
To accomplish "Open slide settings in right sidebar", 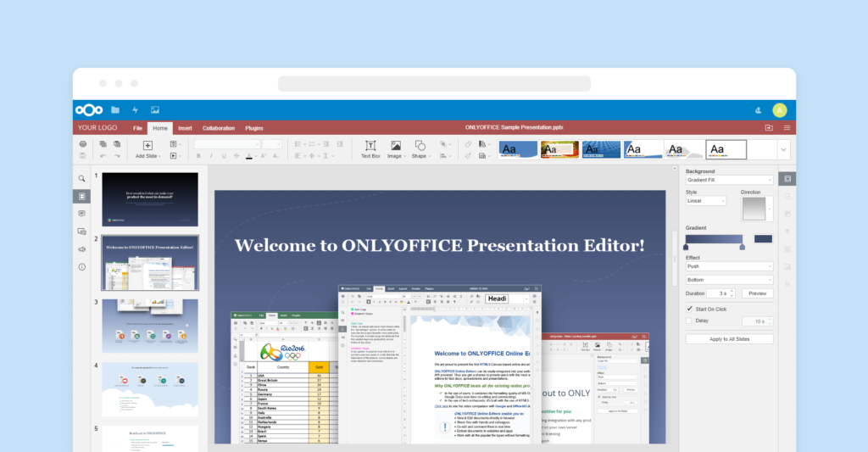I will pyautogui.click(x=787, y=179).
